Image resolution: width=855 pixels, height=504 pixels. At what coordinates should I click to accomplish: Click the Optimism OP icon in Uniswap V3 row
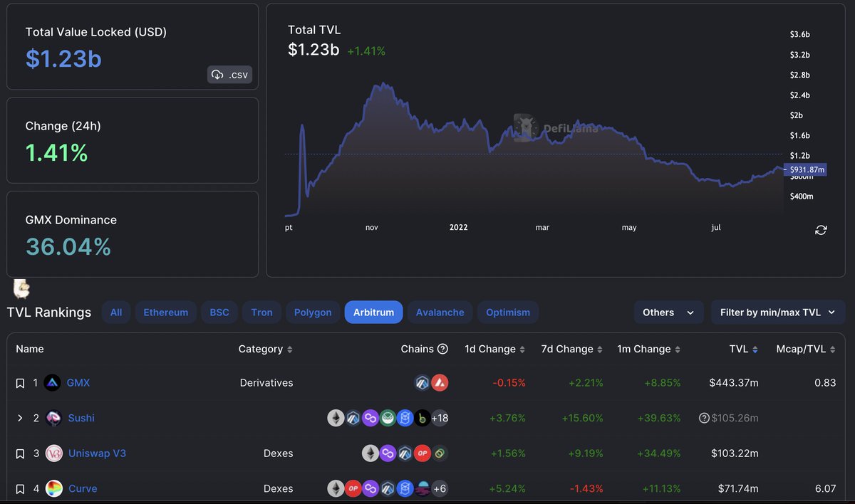[x=422, y=453]
